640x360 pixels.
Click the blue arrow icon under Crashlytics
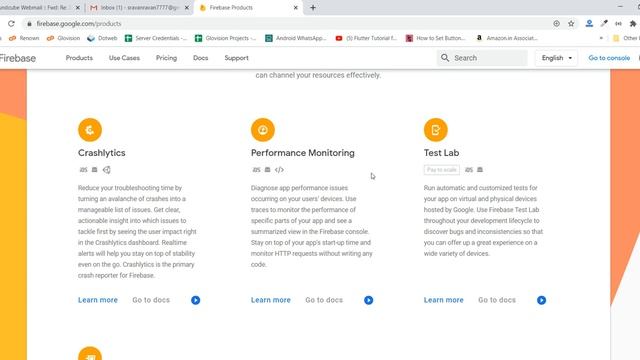pyautogui.click(x=196, y=300)
